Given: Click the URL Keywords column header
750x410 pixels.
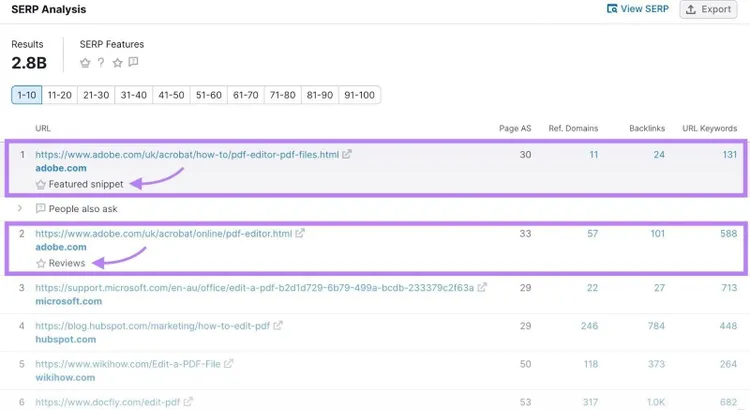Looking at the screenshot, I should [x=709, y=128].
